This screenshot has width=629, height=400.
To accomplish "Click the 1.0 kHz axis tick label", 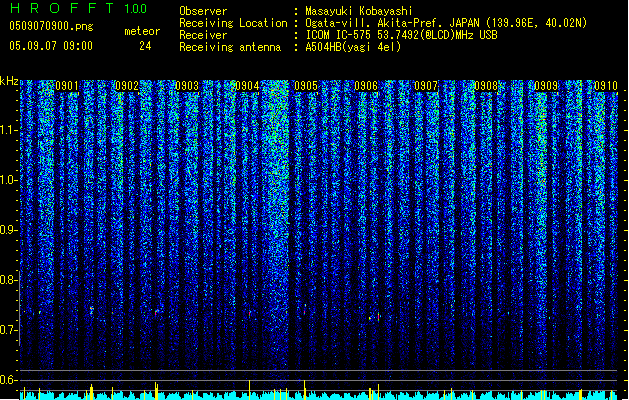I will (9, 180).
